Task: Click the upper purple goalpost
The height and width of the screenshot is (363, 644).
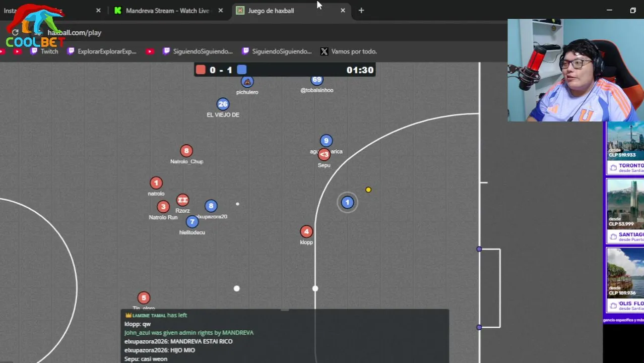Action: (479, 249)
